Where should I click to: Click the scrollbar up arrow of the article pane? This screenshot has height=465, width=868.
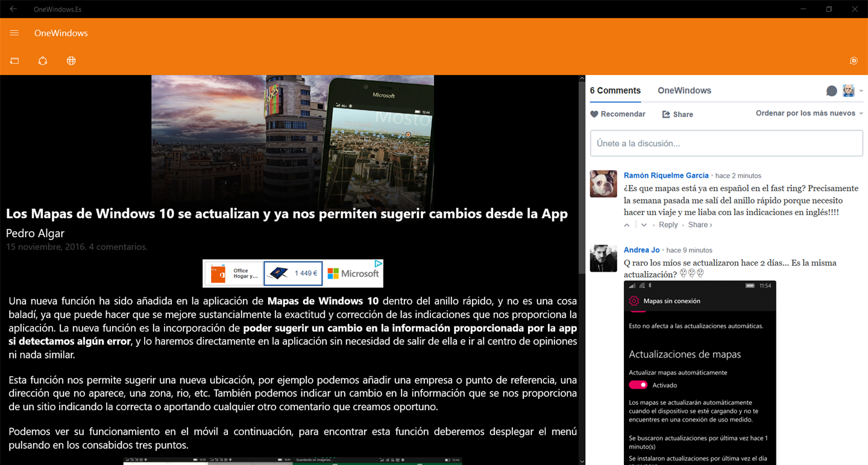(x=581, y=79)
